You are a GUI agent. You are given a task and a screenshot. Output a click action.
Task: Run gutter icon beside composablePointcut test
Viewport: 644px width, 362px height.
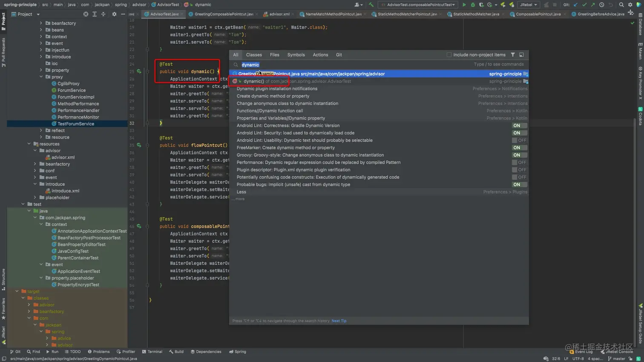139,226
